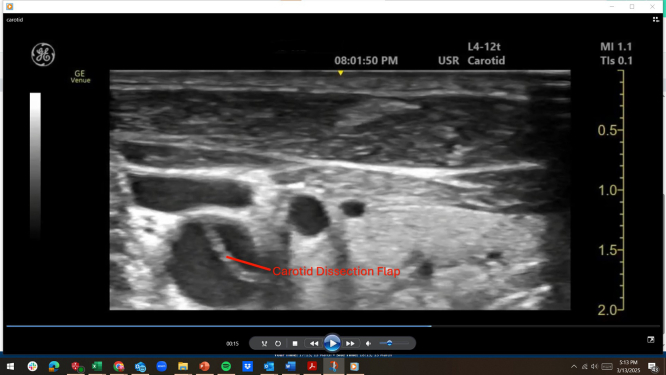
Task: Open Excel from the taskbar
Action: (x=97, y=366)
